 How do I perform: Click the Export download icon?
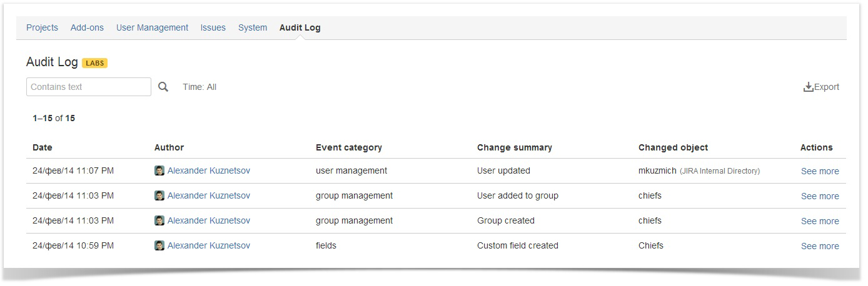pyautogui.click(x=808, y=87)
